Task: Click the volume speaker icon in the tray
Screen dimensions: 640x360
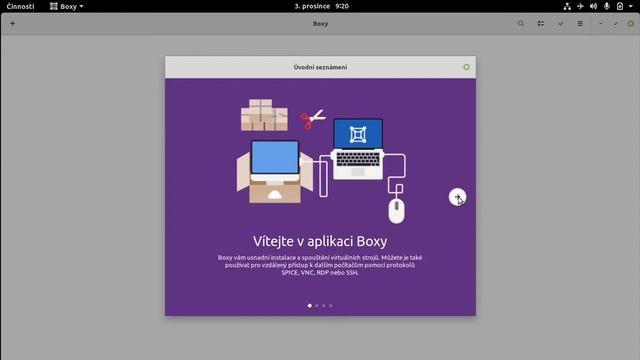Action: click(x=593, y=6)
